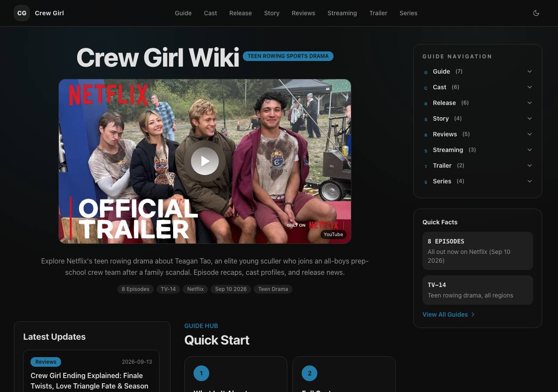Expand Series section chevron in sidebar
Screen dimensions: 558x392
pos(530,181)
